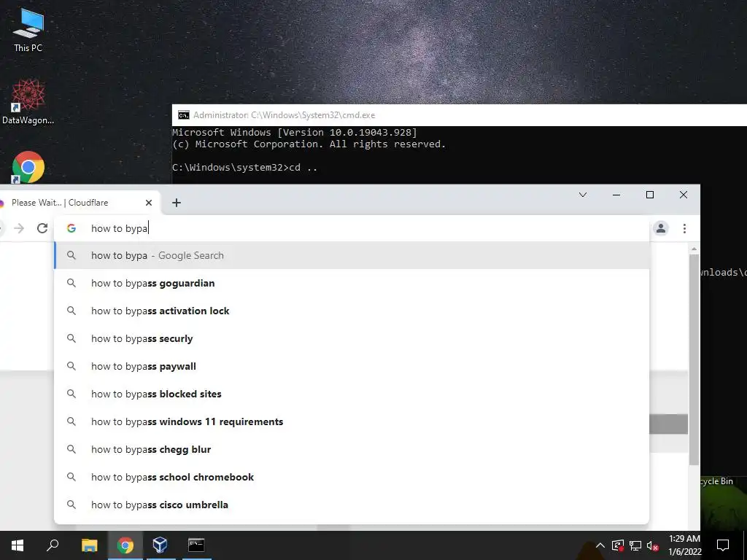Select 'how to bypass goguardian' suggestion
This screenshot has height=560, width=747.
(352, 283)
